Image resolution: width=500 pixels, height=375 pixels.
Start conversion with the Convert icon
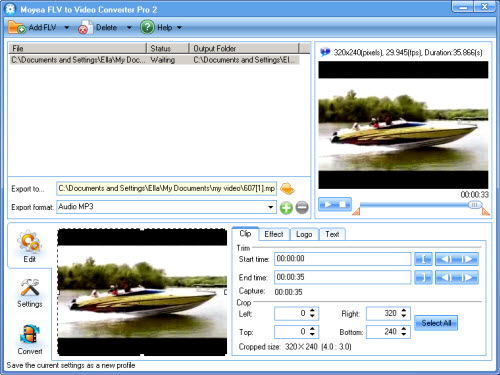click(x=30, y=339)
